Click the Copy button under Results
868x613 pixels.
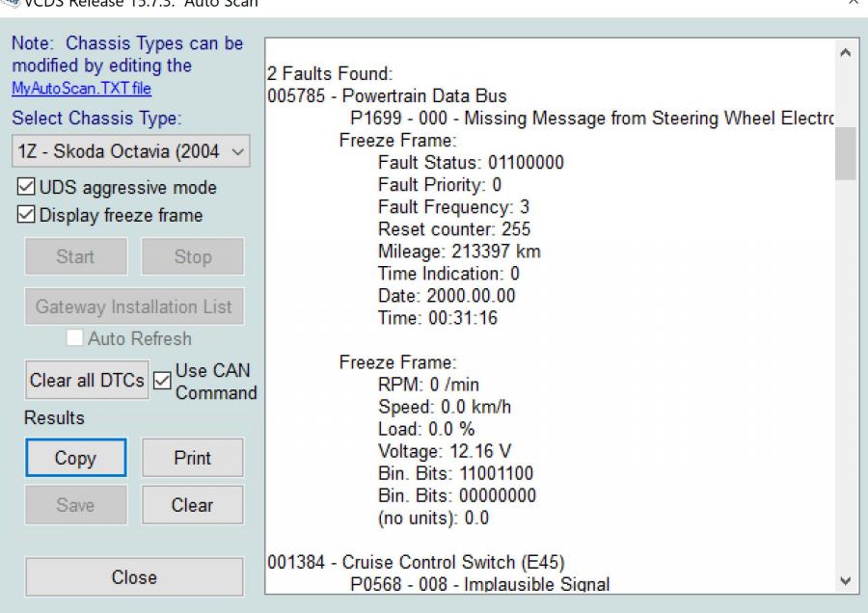(75, 458)
